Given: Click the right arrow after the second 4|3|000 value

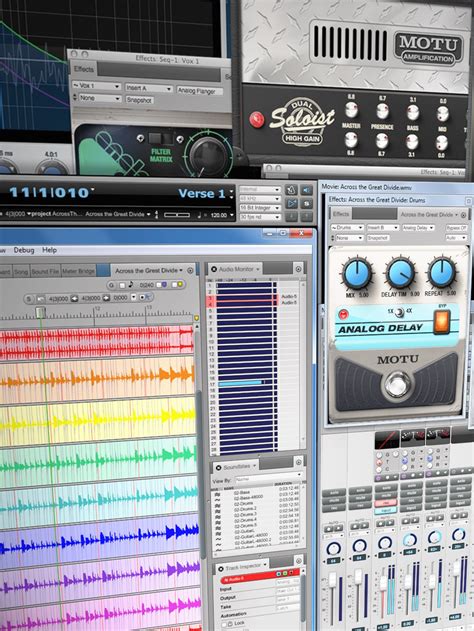Looking at the screenshot, I should pos(106,298).
